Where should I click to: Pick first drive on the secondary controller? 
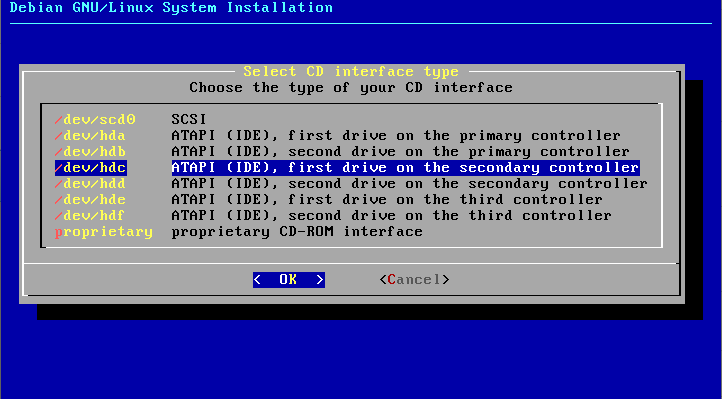point(405,168)
